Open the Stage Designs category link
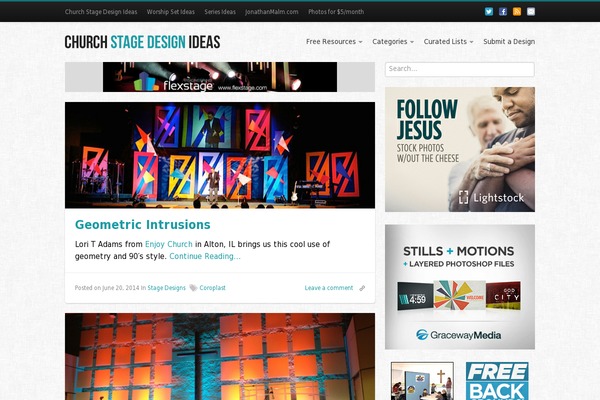600x400 pixels. coord(166,288)
